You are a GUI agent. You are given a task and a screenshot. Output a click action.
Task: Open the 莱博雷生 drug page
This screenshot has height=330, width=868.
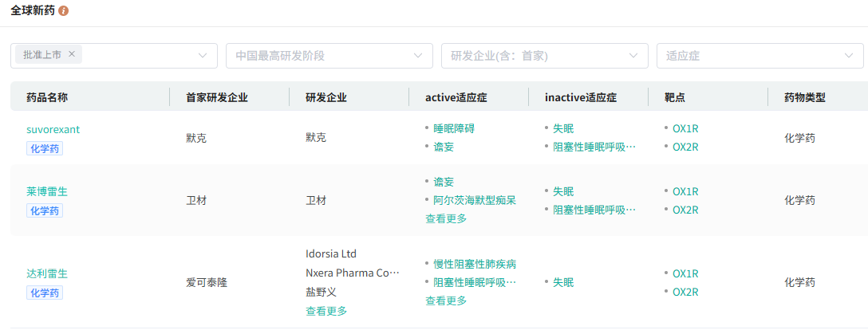(47, 191)
